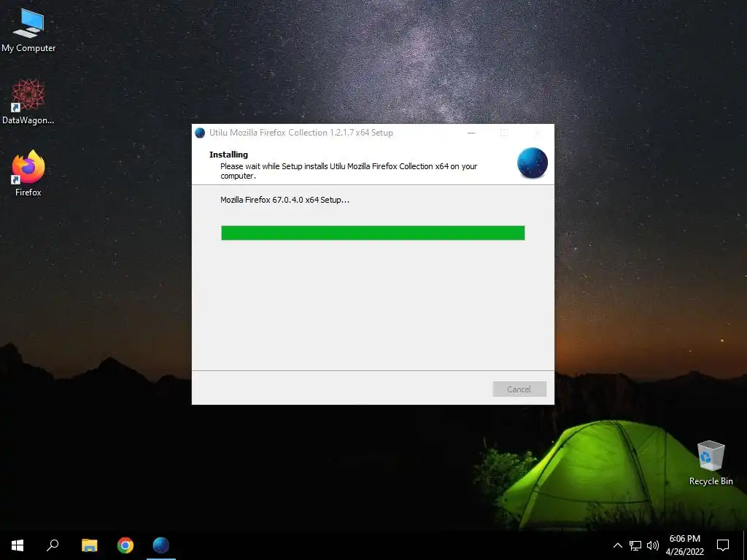This screenshot has height=560, width=747.
Task: Click the 'Mozilla Firefox 67.0.4.0 x64 Setup...' text
Action: (285, 200)
